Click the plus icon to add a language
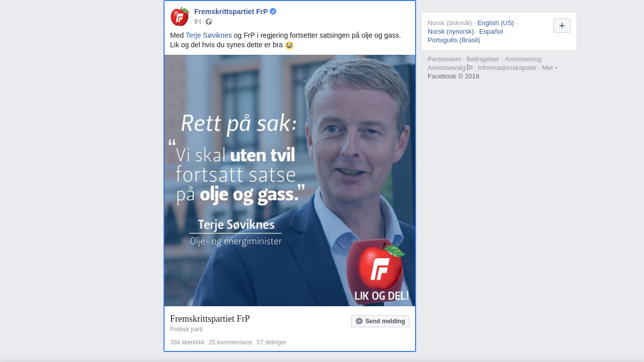The height and width of the screenshot is (362, 644). (x=562, y=26)
